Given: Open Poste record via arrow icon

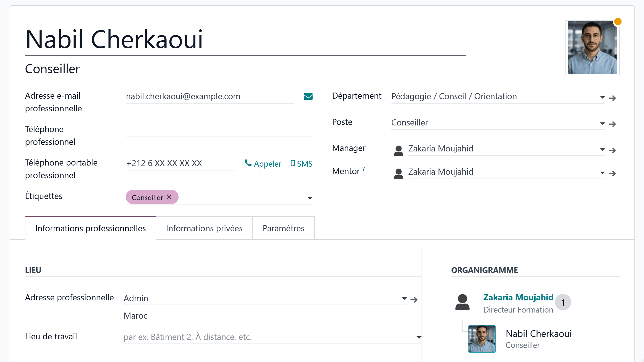Looking at the screenshot, I should point(612,124).
